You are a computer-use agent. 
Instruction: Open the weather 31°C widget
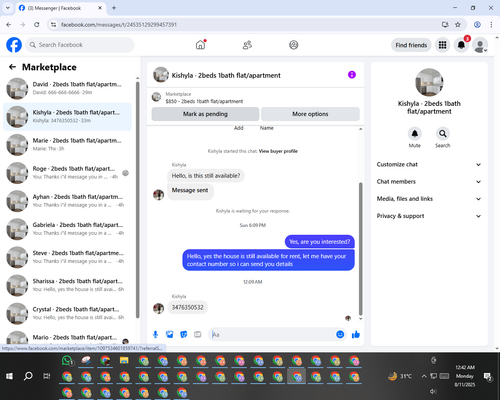[x=400, y=376]
